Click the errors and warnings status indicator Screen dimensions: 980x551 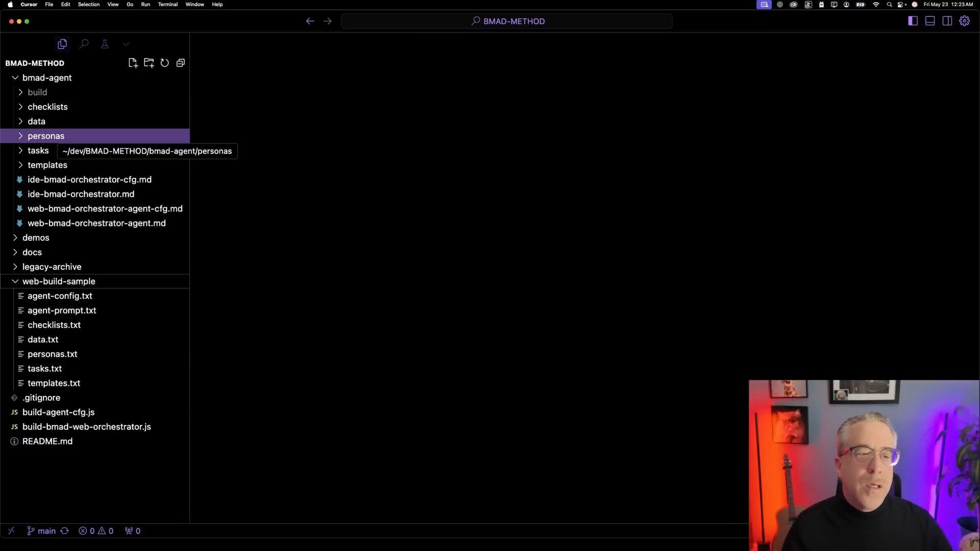coord(96,531)
